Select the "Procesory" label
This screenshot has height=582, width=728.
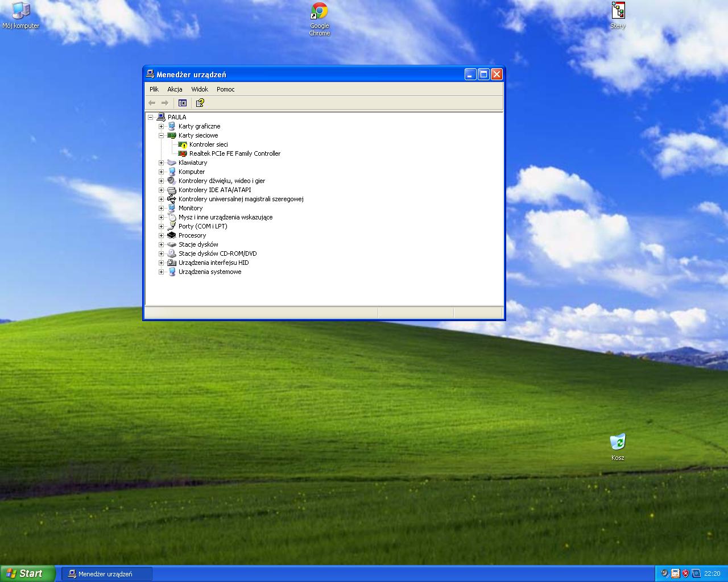[x=192, y=235]
